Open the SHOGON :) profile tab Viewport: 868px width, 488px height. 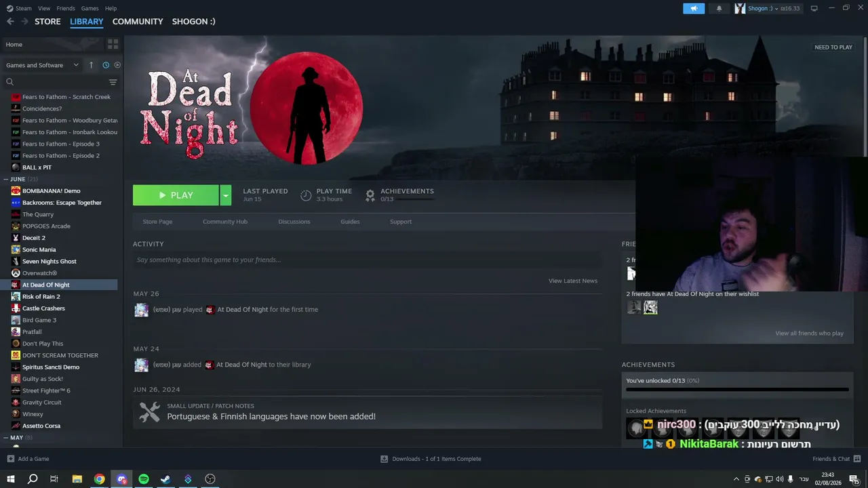coord(193,22)
